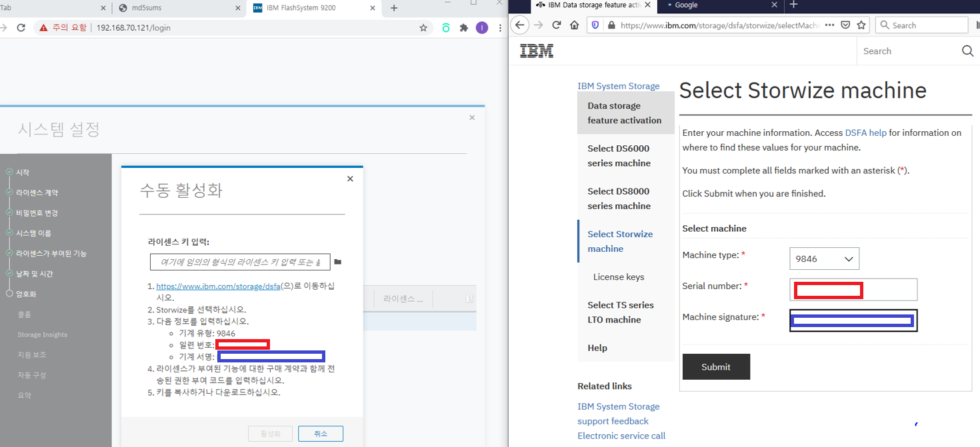Bookmark the IBM page in Firefox
This screenshot has width=980, height=447.
click(861, 25)
